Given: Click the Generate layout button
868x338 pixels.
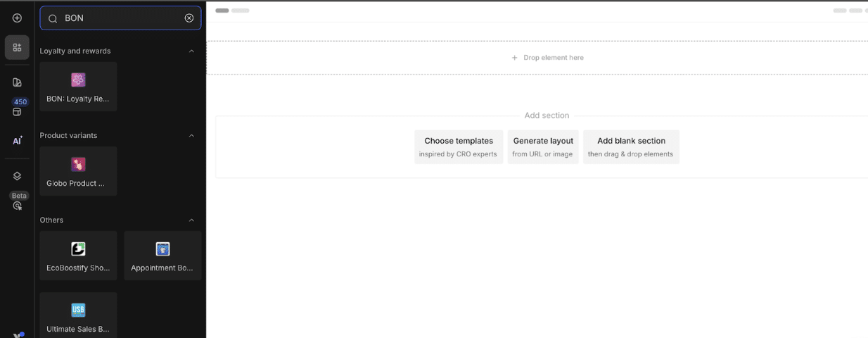Looking at the screenshot, I should (x=542, y=146).
